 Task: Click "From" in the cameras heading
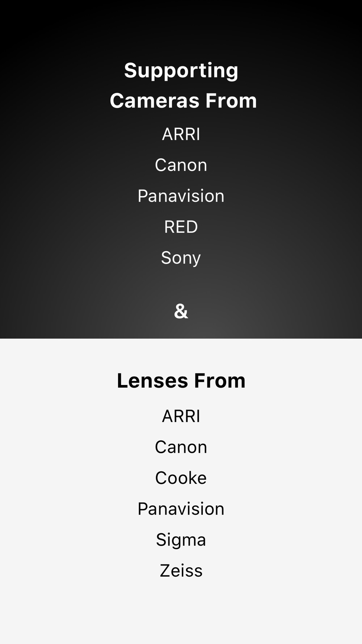[231, 101]
